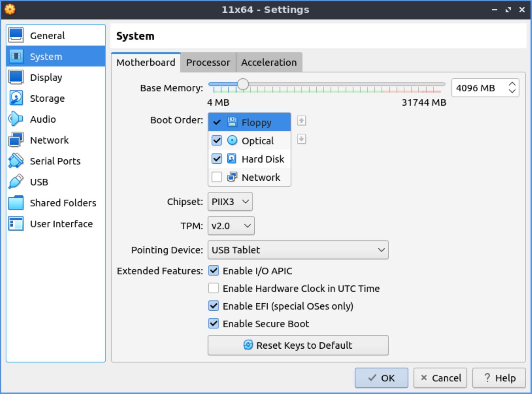Open the Display settings section
Screen dimensions: 532x394
46,77
